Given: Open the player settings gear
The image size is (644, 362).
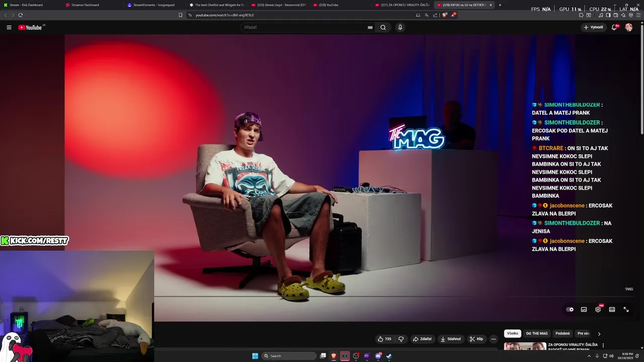Looking at the screenshot, I should tap(598, 310).
